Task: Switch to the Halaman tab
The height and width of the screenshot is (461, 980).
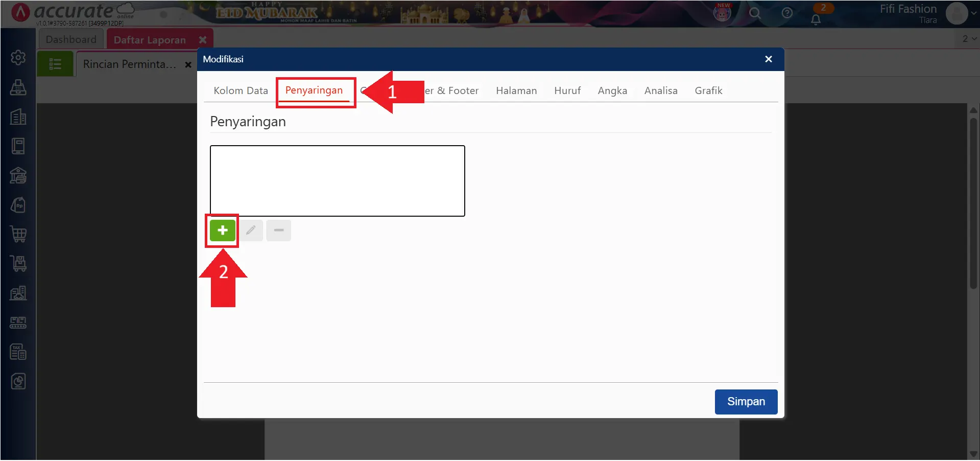Action: 516,90
